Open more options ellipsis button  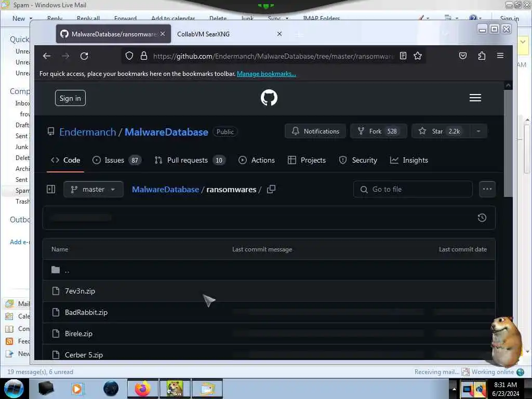487,189
